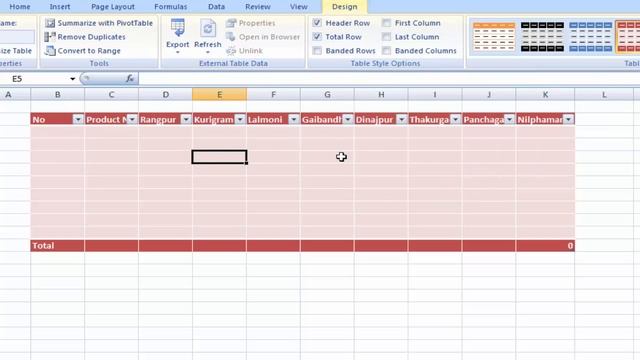The height and width of the screenshot is (360, 640).
Task: Click the table name input field
Action: tap(17, 37)
